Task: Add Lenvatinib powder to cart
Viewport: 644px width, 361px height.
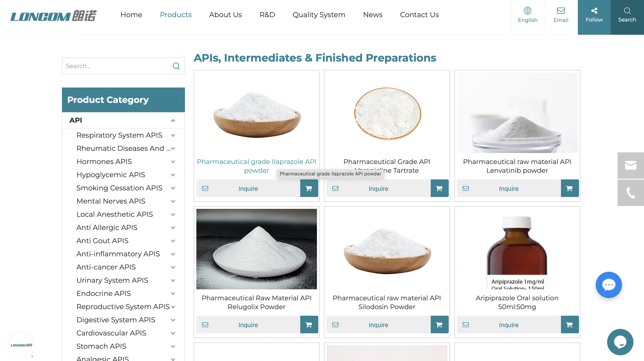Action: pos(570,188)
